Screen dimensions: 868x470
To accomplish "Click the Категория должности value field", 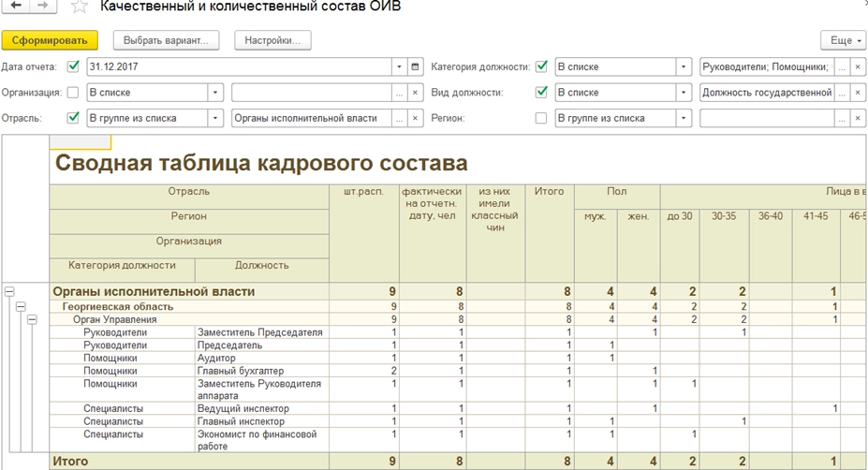I will coord(767,66).
